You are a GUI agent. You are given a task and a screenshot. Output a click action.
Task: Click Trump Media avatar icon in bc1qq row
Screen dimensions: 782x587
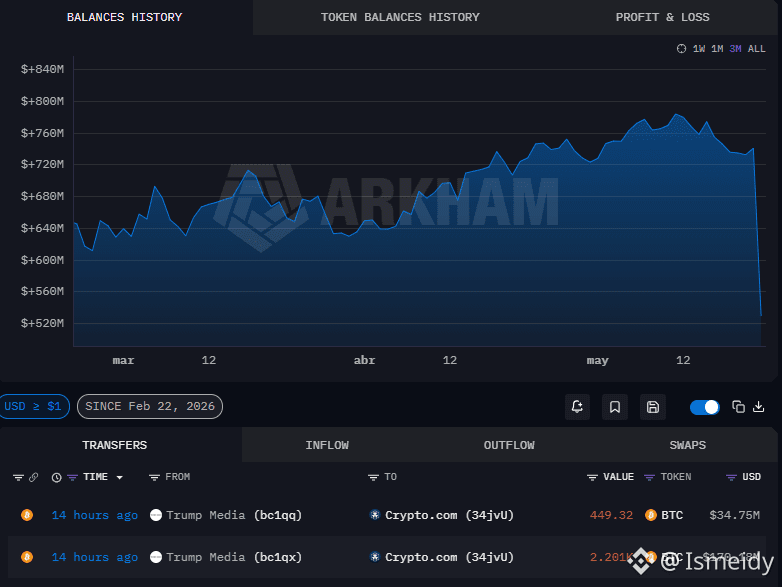coord(156,515)
